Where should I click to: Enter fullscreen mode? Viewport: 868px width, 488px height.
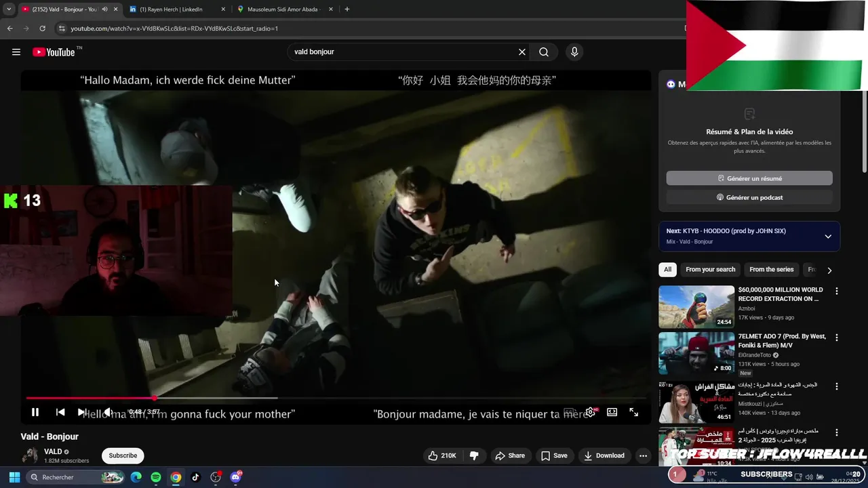(633, 412)
